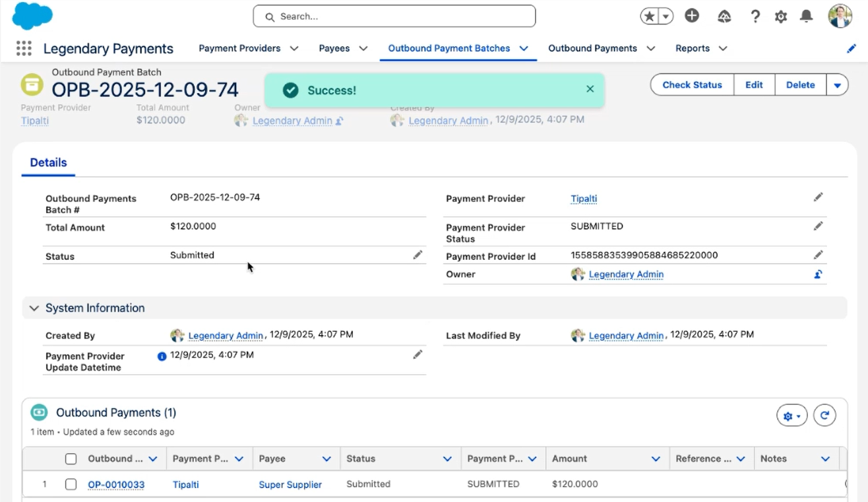Image resolution: width=868 pixels, height=502 pixels.
Task: Switch to the Outbound Payments tab
Action: (x=592, y=48)
